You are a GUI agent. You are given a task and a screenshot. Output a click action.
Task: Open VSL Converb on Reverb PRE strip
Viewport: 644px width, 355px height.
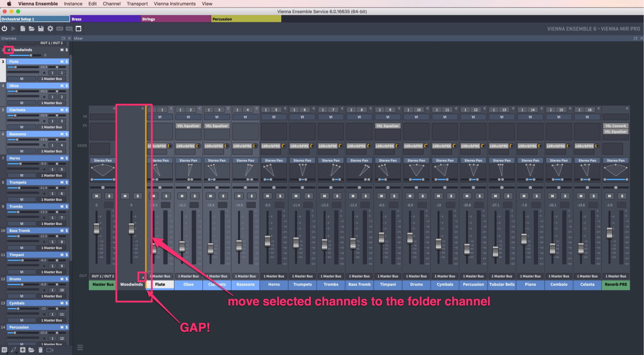[615, 126]
